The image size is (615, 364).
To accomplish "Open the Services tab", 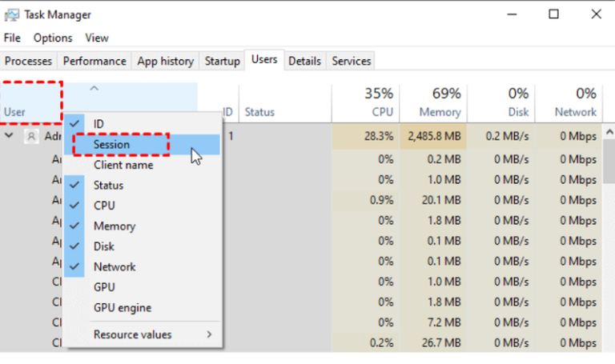I will pos(351,61).
